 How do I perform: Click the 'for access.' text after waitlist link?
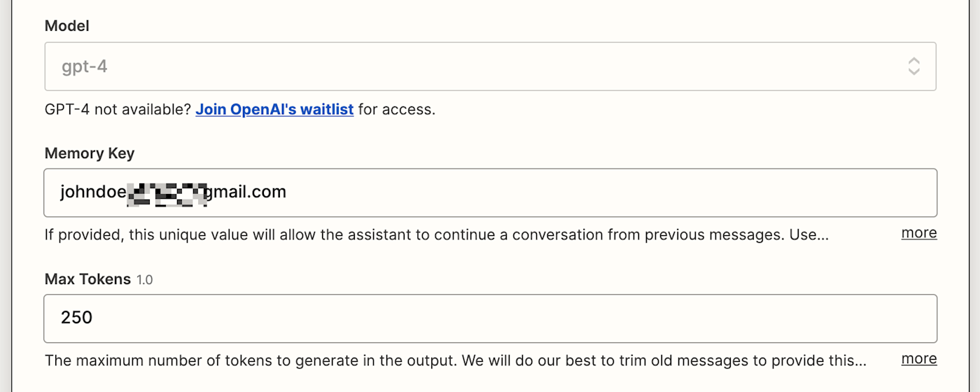click(x=396, y=109)
